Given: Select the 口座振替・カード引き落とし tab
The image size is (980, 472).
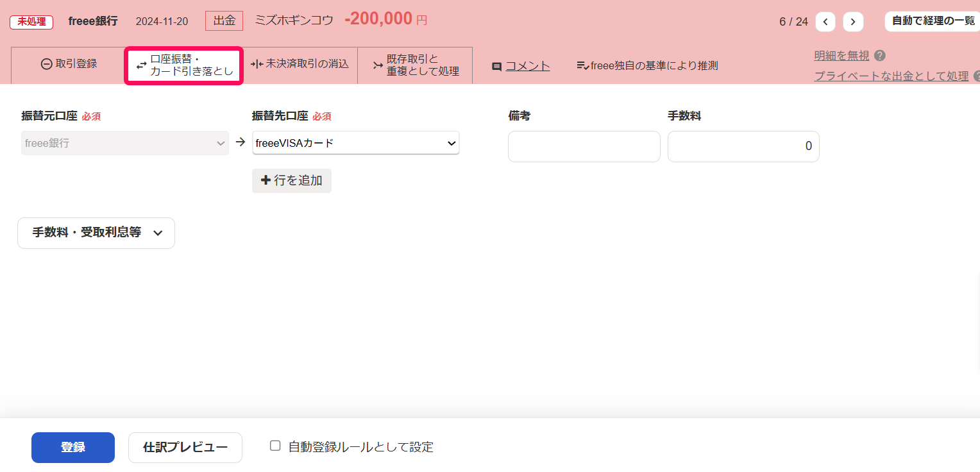Looking at the screenshot, I should 183,65.
